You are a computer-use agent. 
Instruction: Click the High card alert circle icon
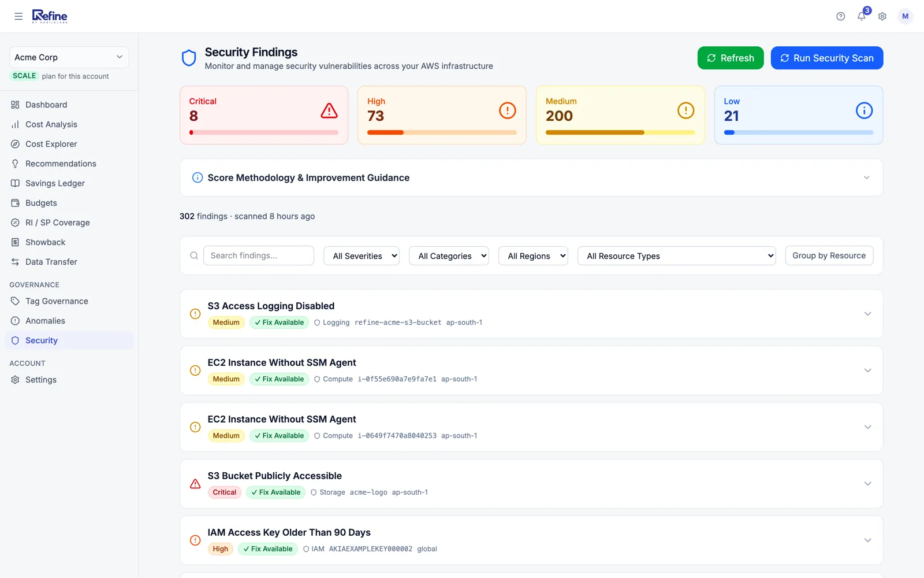click(508, 110)
